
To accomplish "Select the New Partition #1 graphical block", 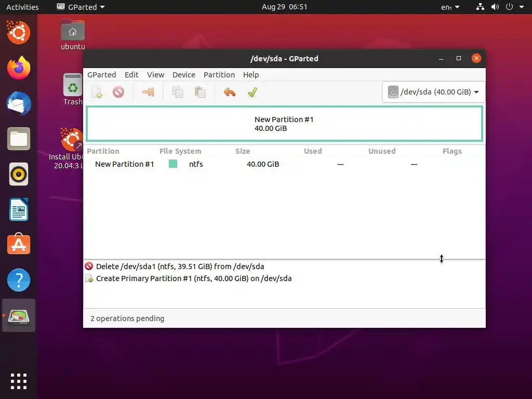I will [284, 124].
